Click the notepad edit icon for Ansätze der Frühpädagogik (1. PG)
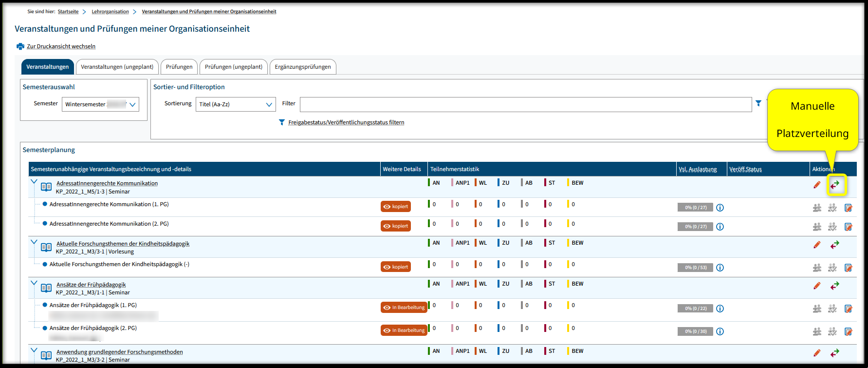868x368 pixels. (x=848, y=309)
